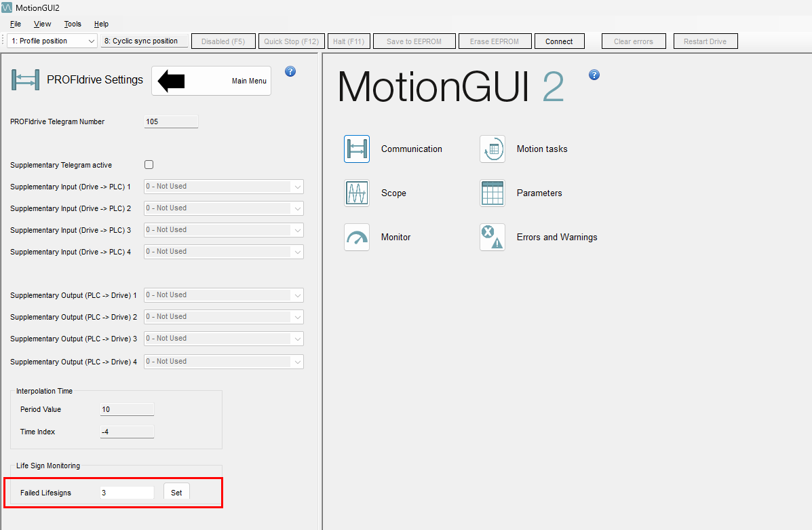Image resolution: width=812 pixels, height=530 pixels.
Task: Toggle Supplementary Telegram active checkbox
Action: [149, 165]
